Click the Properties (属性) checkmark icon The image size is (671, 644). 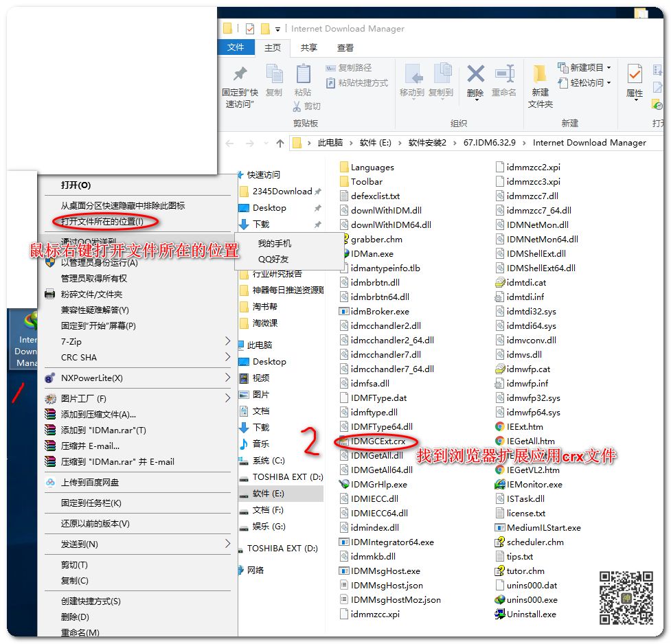[x=634, y=73]
